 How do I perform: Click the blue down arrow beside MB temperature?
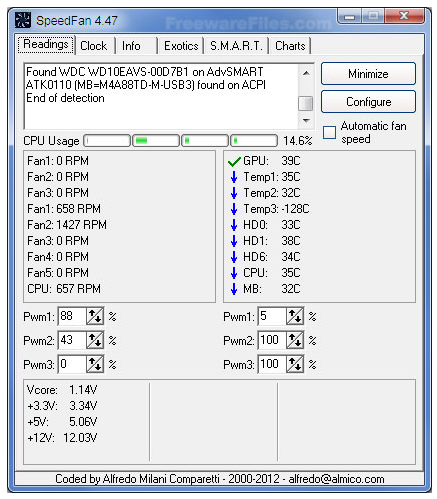[234, 289]
